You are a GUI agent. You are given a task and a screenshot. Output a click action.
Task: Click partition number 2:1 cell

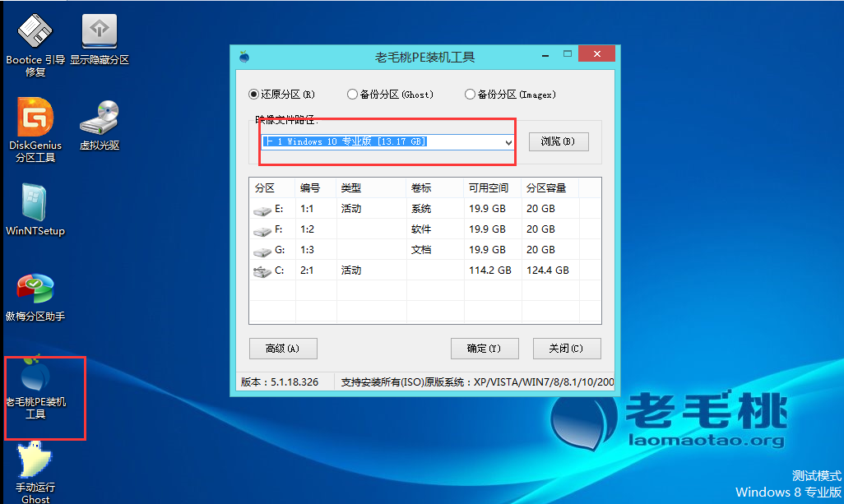pyautogui.click(x=307, y=270)
